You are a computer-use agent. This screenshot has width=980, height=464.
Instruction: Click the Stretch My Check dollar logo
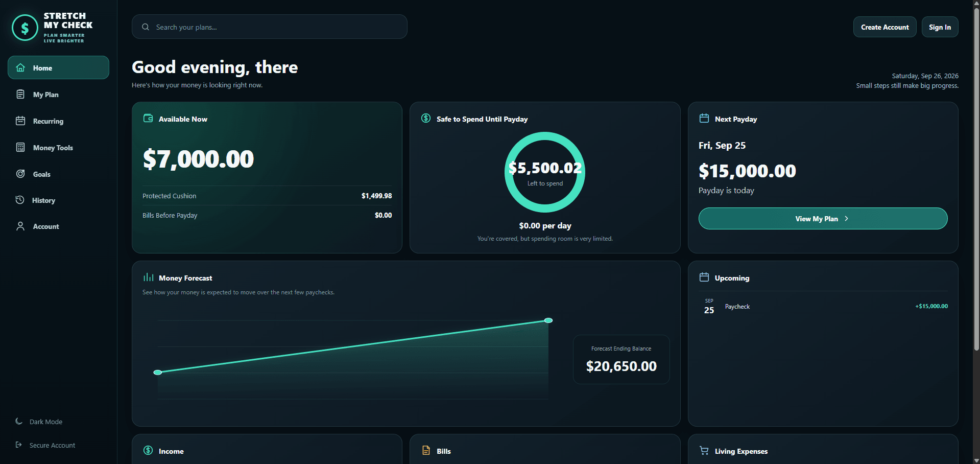coord(25,28)
